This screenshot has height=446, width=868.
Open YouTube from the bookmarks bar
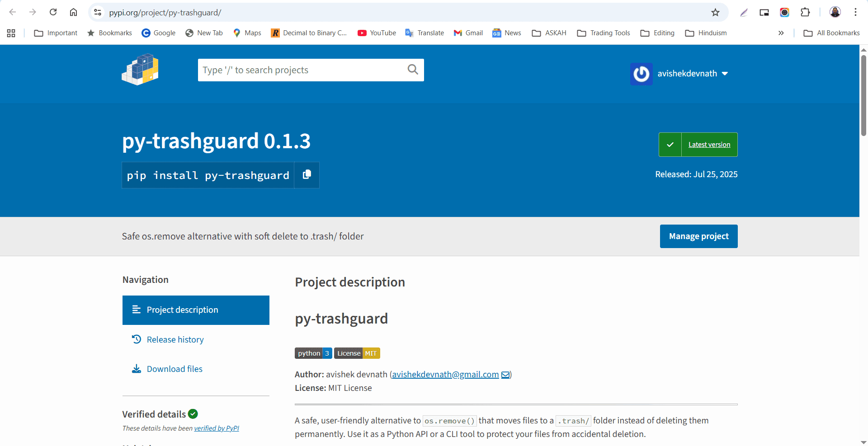pyautogui.click(x=377, y=33)
